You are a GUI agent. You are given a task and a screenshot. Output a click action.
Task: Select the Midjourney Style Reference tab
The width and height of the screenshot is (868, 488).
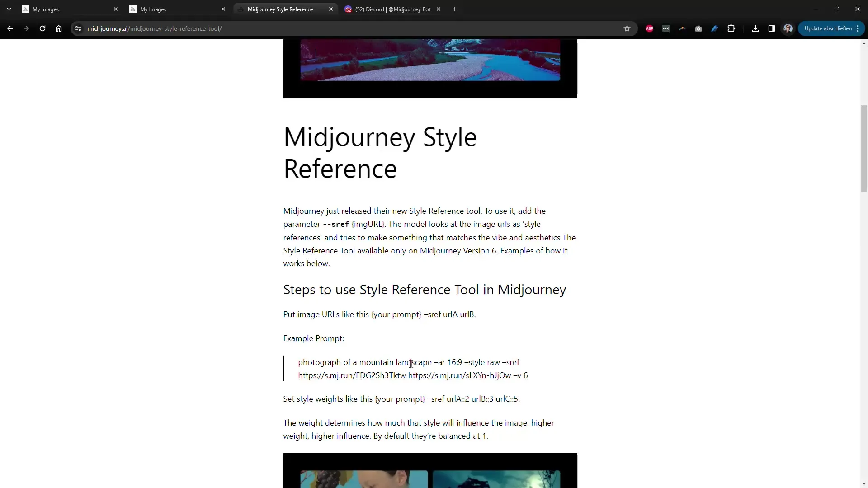coord(285,9)
